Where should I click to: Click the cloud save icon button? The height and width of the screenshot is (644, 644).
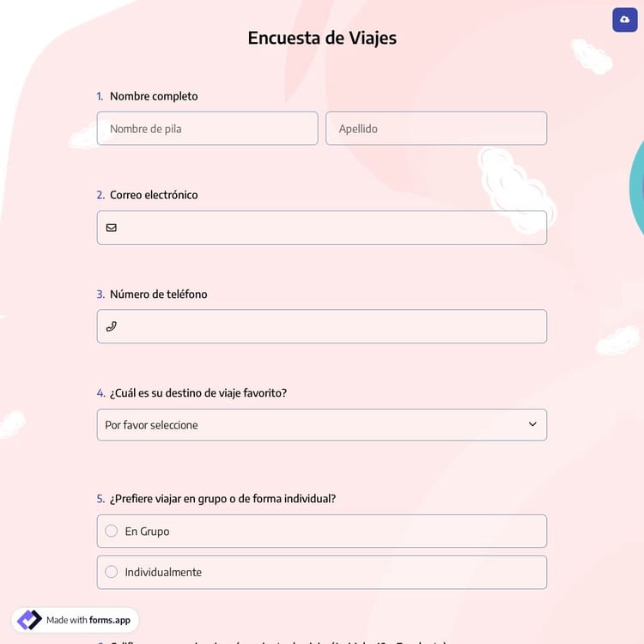click(x=624, y=20)
